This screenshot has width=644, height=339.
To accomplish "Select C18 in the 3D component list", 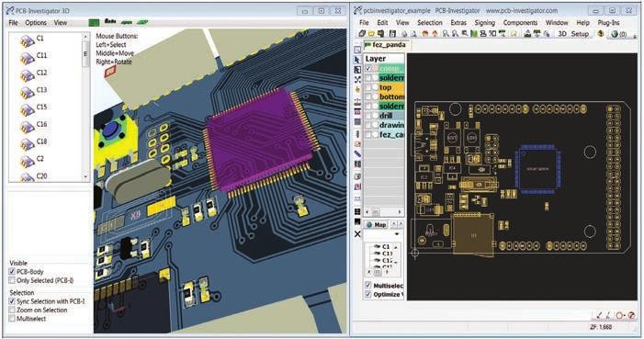I will [41, 141].
